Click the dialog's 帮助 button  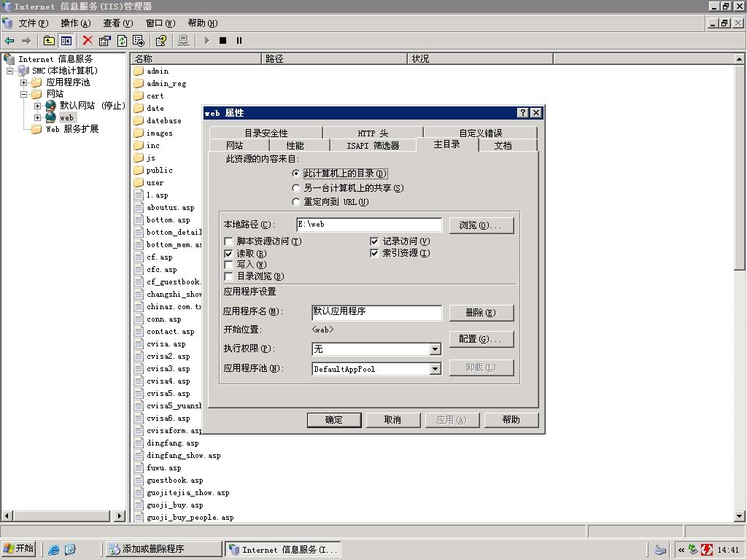coord(511,420)
